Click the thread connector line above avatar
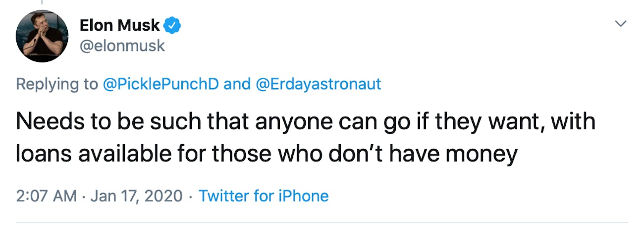Screen dimensions: 644x236 pos(42,2)
